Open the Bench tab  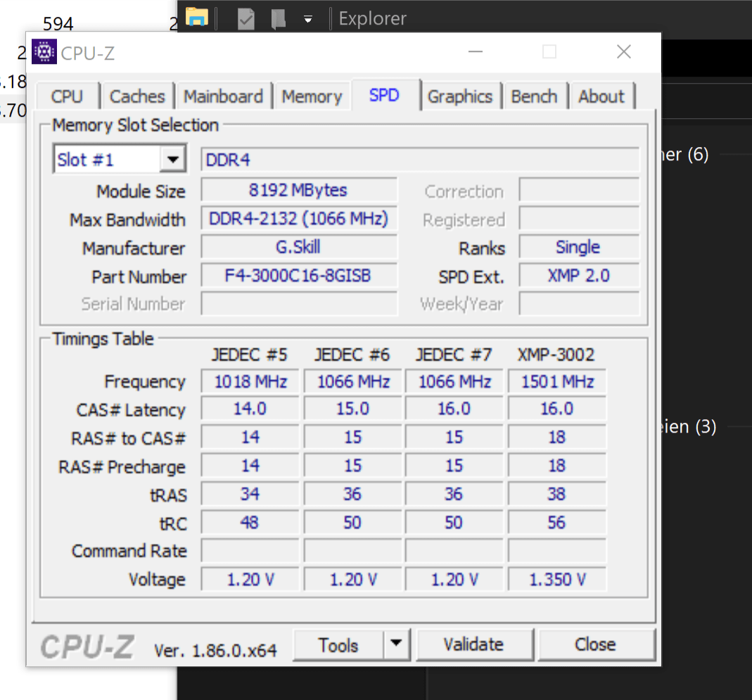click(x=534, y=96)
